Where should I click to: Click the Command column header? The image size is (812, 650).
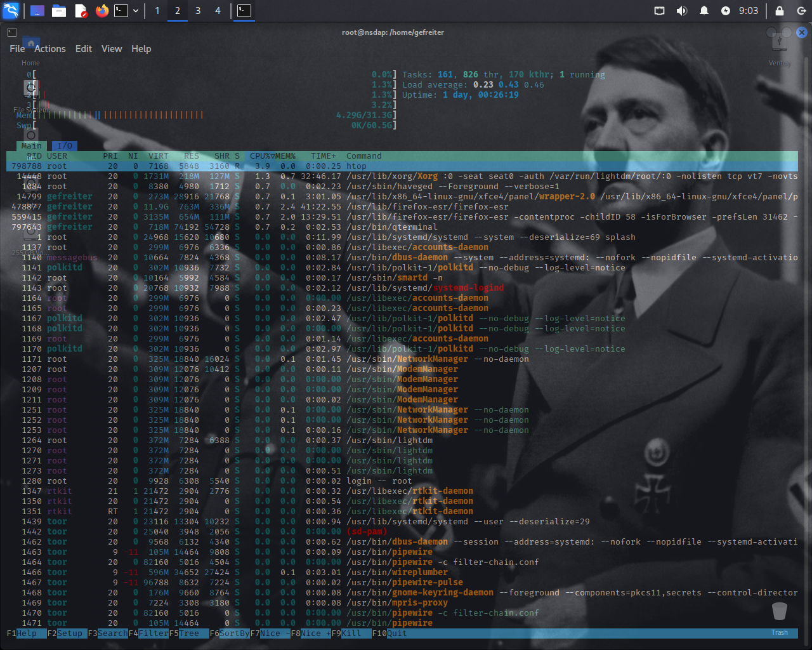click(x=364, y=156)
